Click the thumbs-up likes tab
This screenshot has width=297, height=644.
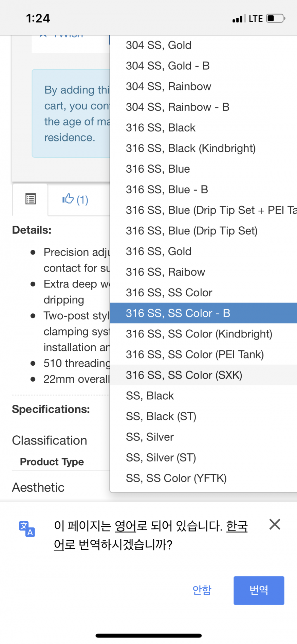point(75,199)
